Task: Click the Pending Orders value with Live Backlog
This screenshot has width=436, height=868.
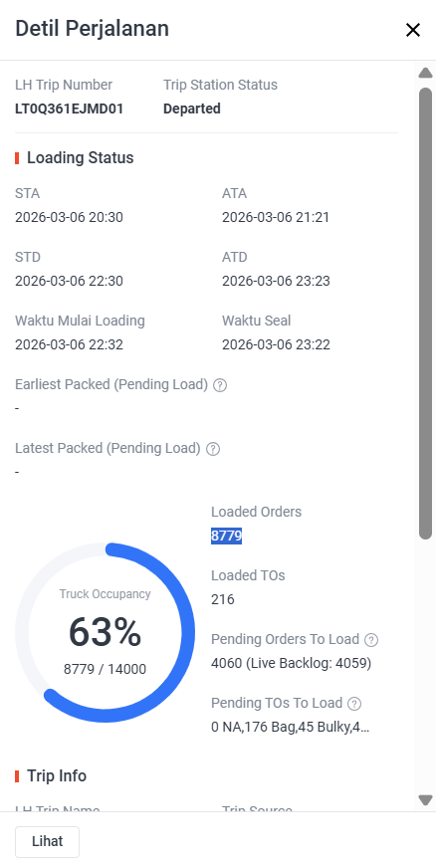Action: coord(291,663)
